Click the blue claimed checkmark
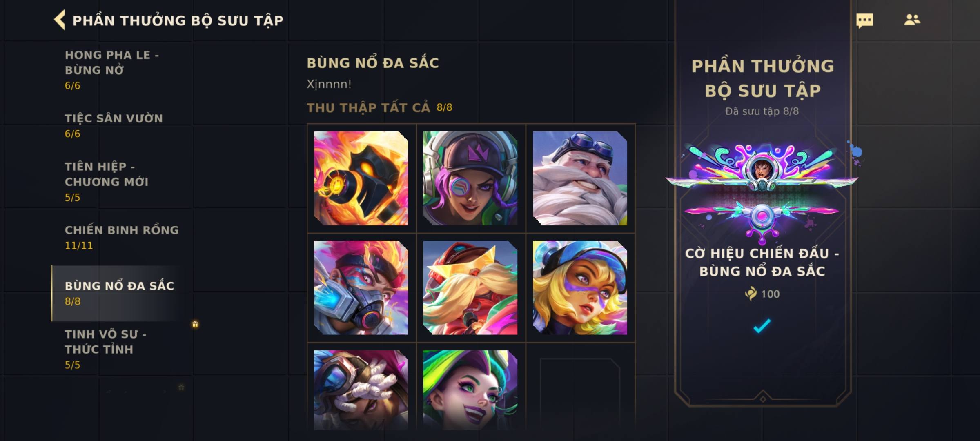 click(762, 325)
